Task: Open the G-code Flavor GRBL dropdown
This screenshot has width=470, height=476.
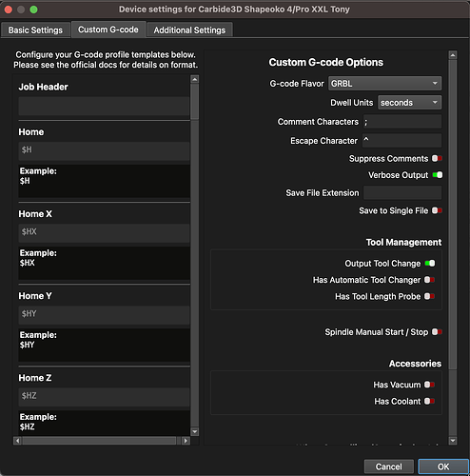Action: point(384,84)
